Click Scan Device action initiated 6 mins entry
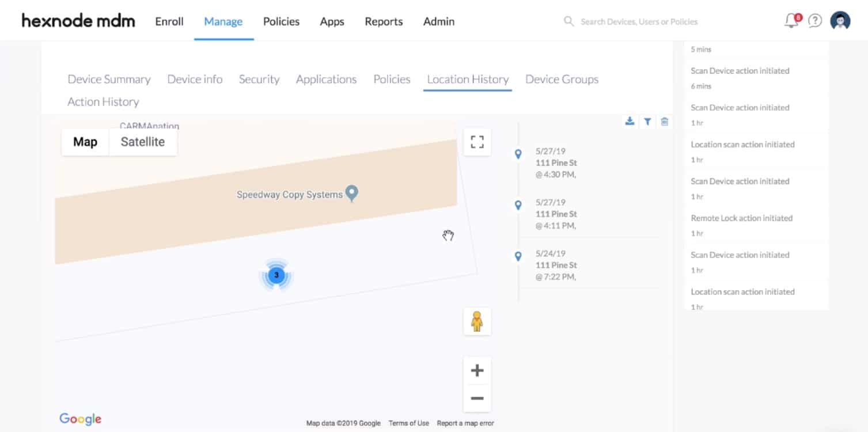Viewport: 868px width, 432px height. point(756,78)
